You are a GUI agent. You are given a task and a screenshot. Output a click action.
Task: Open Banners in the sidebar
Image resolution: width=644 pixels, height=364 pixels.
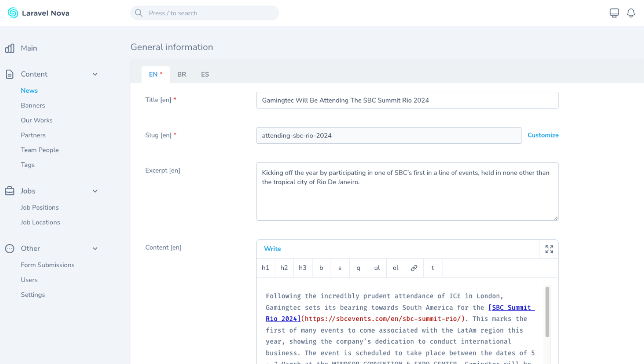point(33,105)
